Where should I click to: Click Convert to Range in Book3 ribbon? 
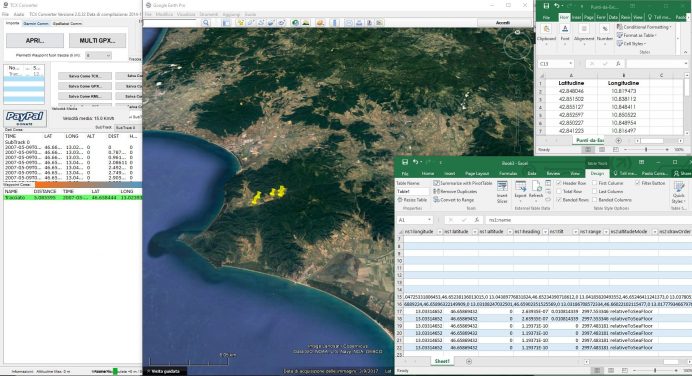(x=454, y=199)
